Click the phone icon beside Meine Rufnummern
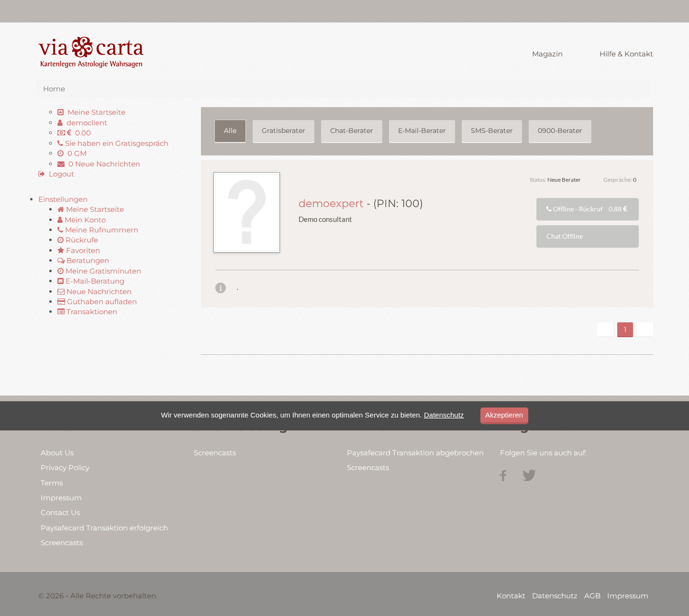This screenshot has height=616, width=689. point(60,230)
